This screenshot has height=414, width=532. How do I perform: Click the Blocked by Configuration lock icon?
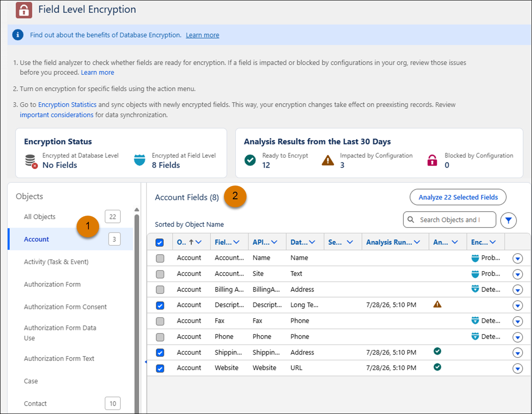click(432, 160)
